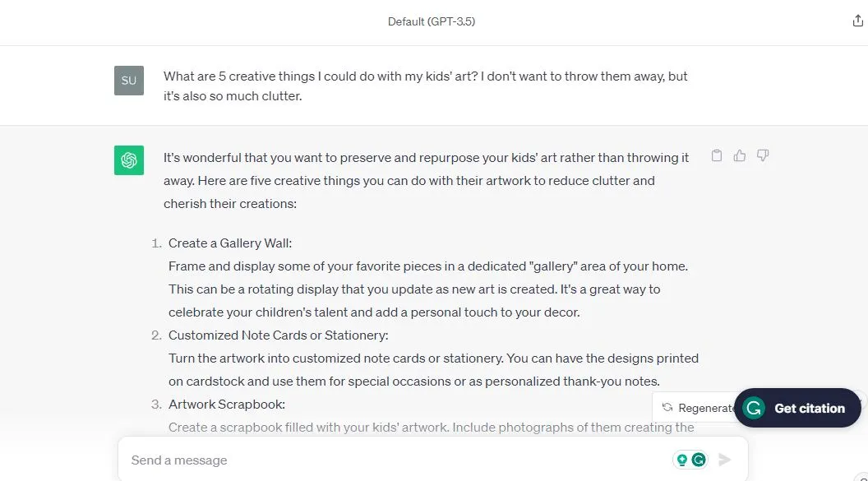
Task: Click the help icon at bottom-right corner
Action: pos(862,479)
